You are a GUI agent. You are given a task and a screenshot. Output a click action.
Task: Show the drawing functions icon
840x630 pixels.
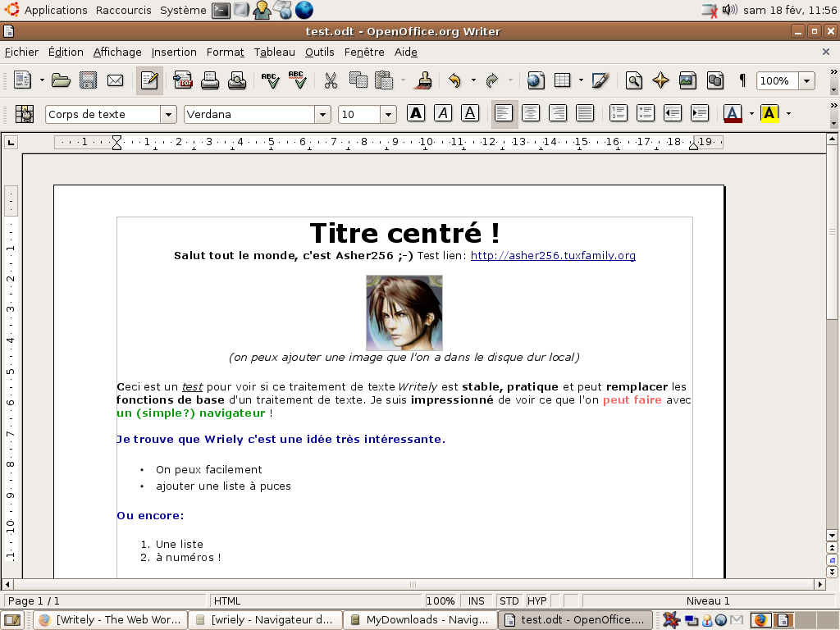(x=600, y=80)
